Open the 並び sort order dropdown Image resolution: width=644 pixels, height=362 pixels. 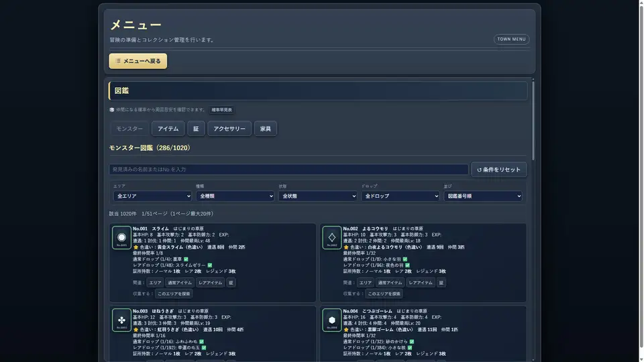(482, 196)
